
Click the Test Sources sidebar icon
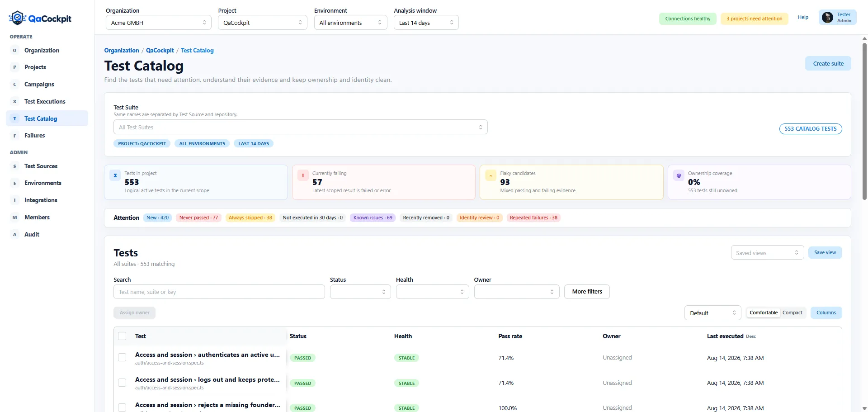14,166
